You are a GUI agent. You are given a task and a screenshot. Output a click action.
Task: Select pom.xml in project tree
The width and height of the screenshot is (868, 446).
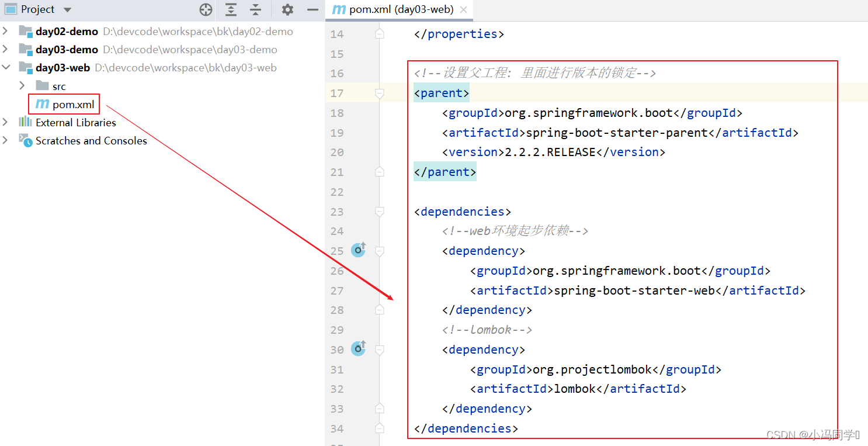coord(73,105)
